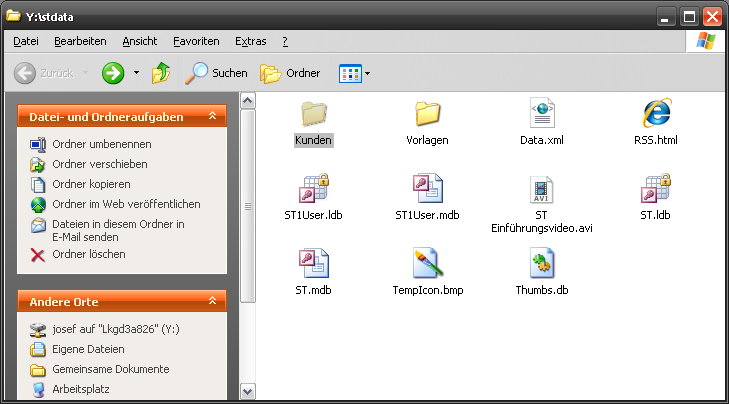Open josef auf "Lkgd3a826" (Y:) drive
This screenshot has height=404, width=729.
click(116, 329)
